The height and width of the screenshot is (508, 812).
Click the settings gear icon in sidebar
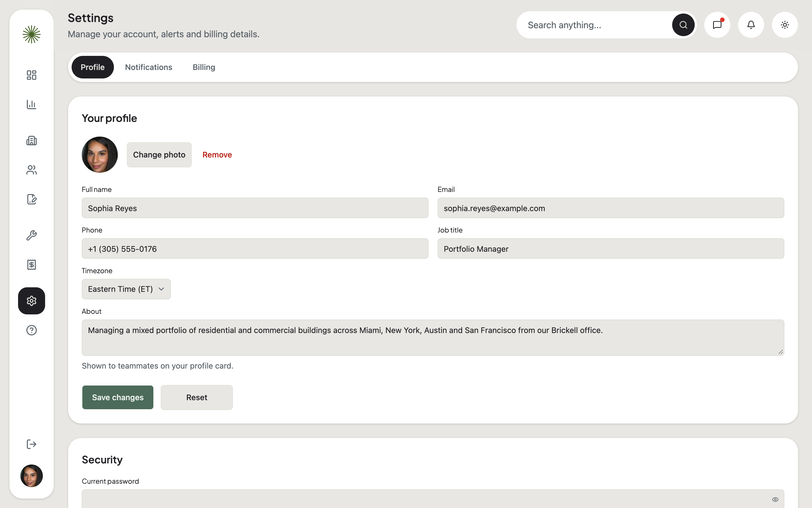click(x=32, y=301)
